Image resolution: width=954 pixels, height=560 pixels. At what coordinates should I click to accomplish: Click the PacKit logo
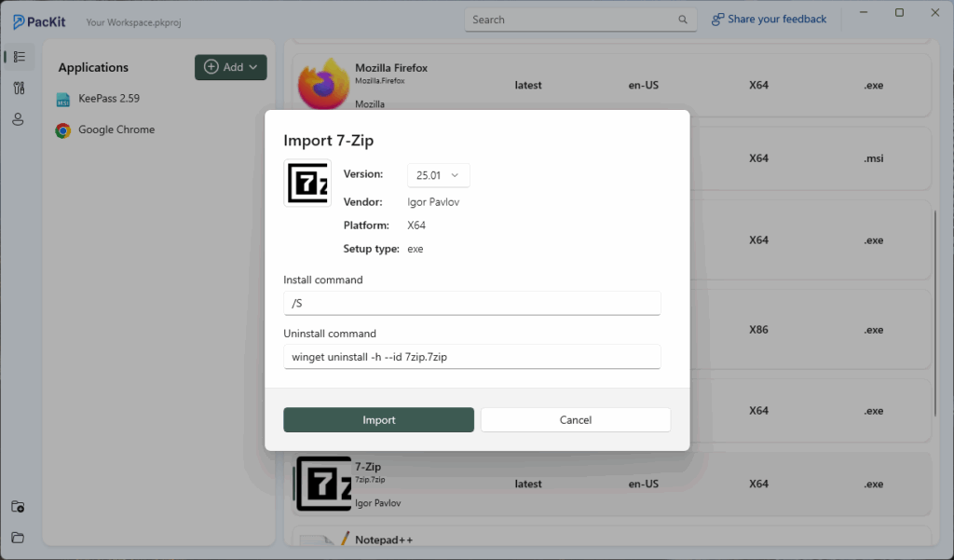(40, 20)
